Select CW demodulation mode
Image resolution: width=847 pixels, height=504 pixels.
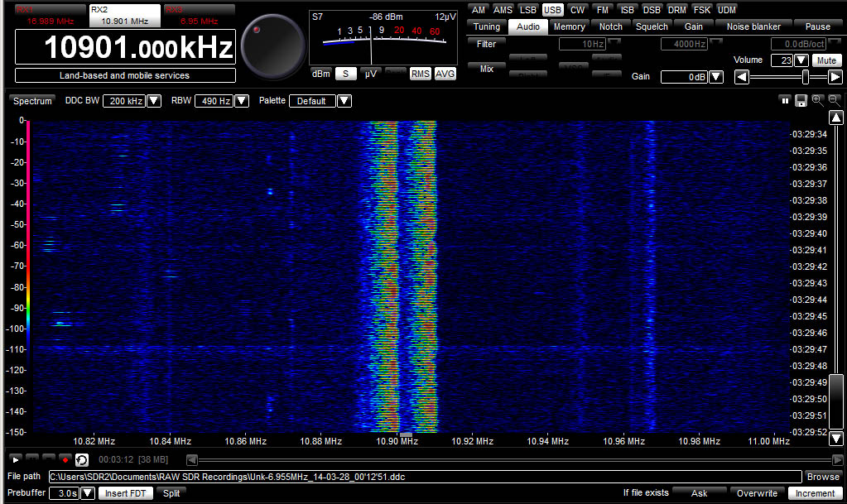(577, 10)
